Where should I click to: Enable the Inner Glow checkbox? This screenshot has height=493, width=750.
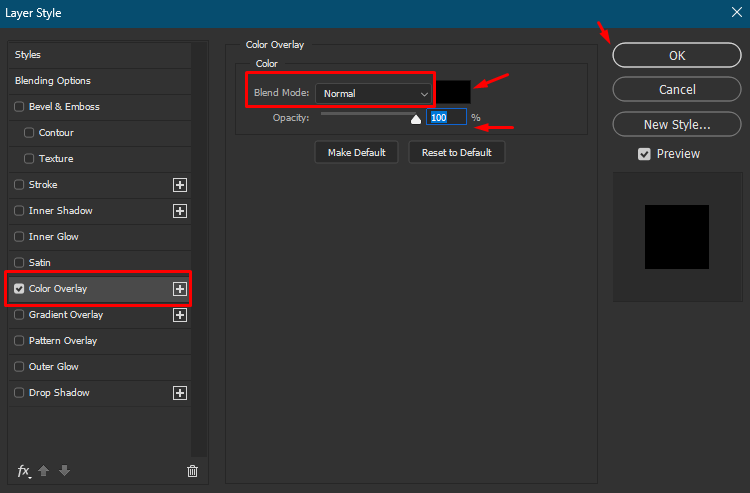coord(19,237)
